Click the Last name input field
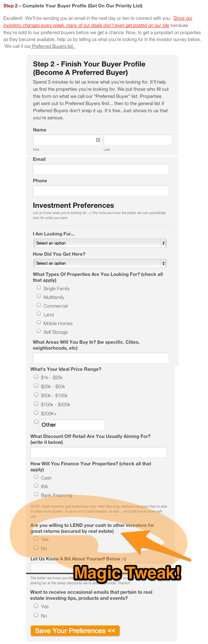 [x=138, y=140]
